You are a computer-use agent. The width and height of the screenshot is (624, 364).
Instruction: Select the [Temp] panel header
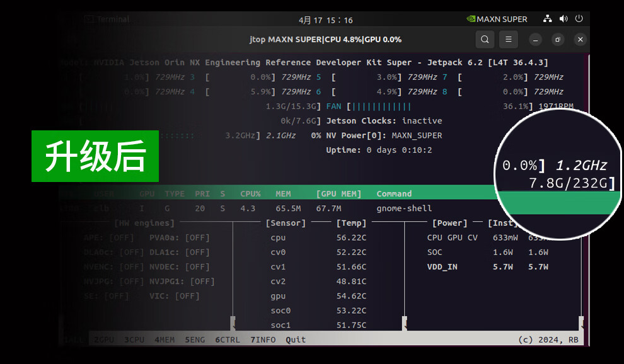coord(351,223)
